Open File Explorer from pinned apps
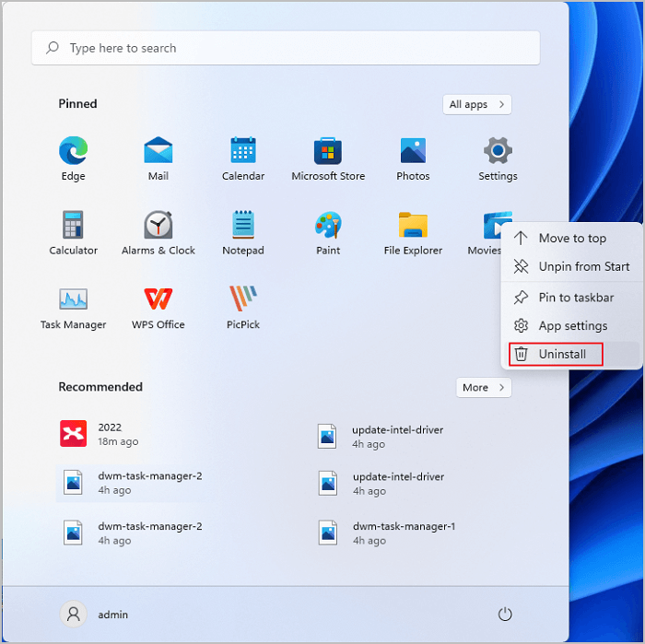645x644 pixels. tap(413, 233)
